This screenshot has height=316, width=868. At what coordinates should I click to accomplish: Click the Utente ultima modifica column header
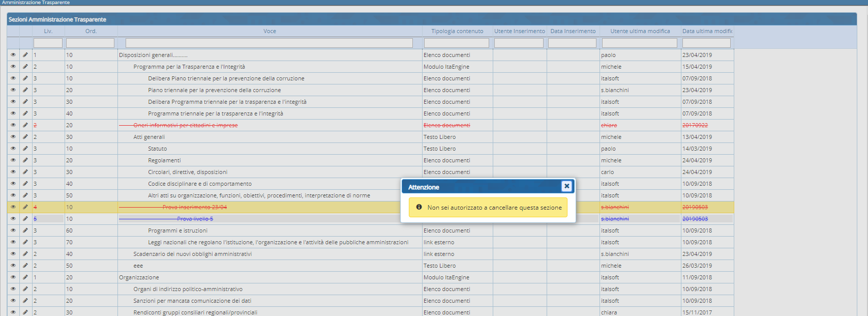[x=640, y=31]
